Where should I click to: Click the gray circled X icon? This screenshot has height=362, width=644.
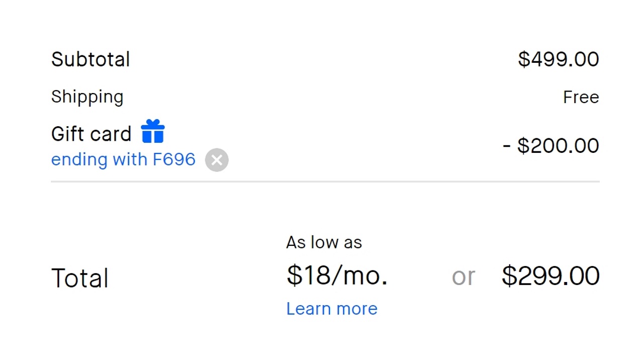pos(217,160)
